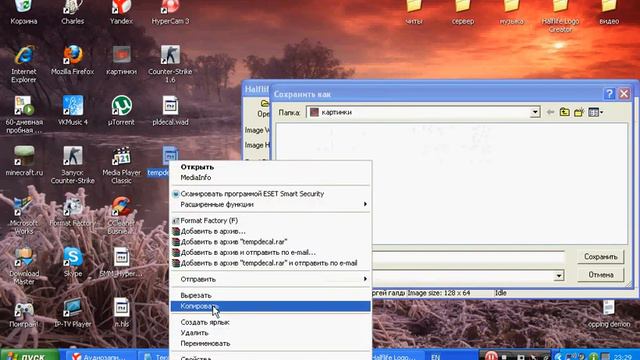Image resolution: width=640 pixels, height=360 pixels.
Task: Choose Добавить в архив и отправить по e-mail...
Action: pos(271,252)
